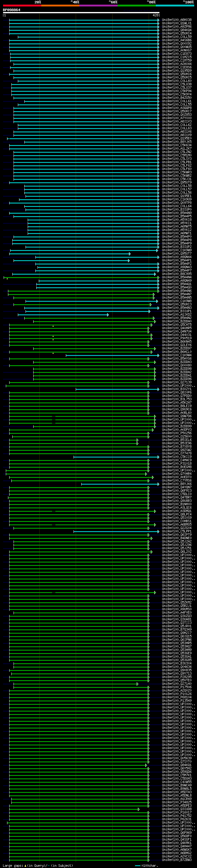This screenshot has height=868, width=197.
Task: Click the white query sequence bar
Action: click(81, 12)
